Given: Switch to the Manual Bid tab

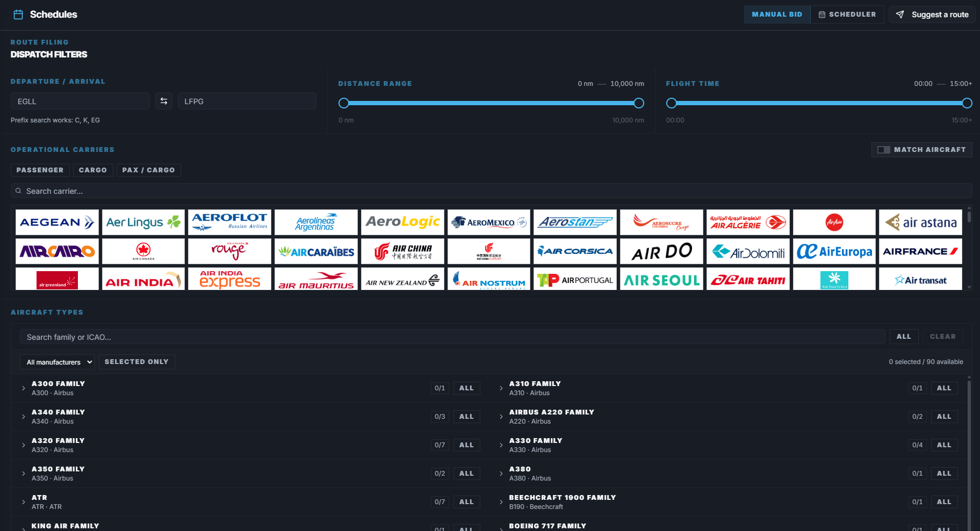Looking at the screenshot, I should point(777,14).
